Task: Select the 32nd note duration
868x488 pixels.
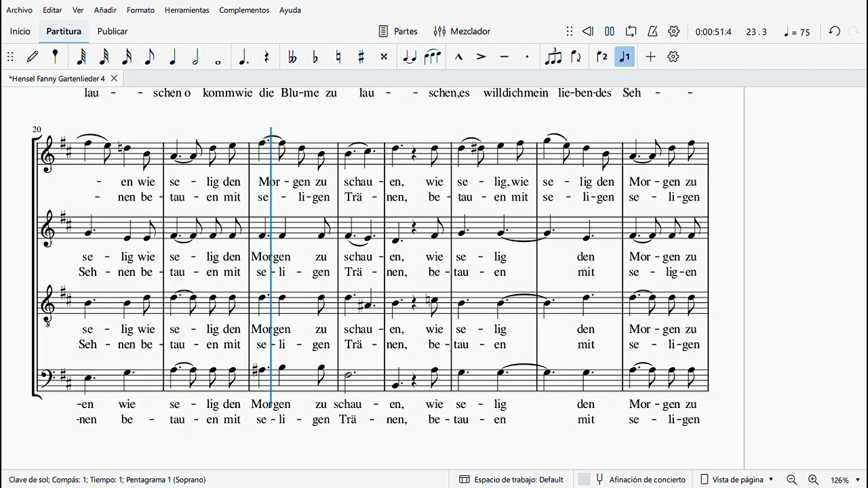Action: 104,57
